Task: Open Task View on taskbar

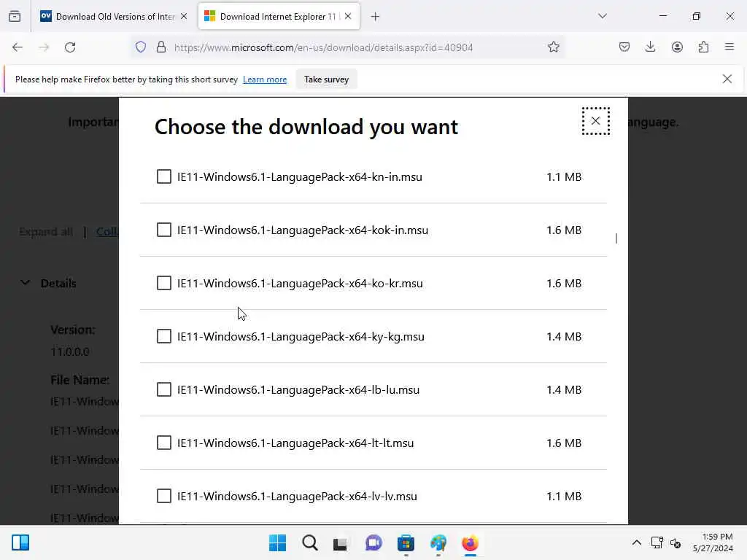Action: pos(340,542)
